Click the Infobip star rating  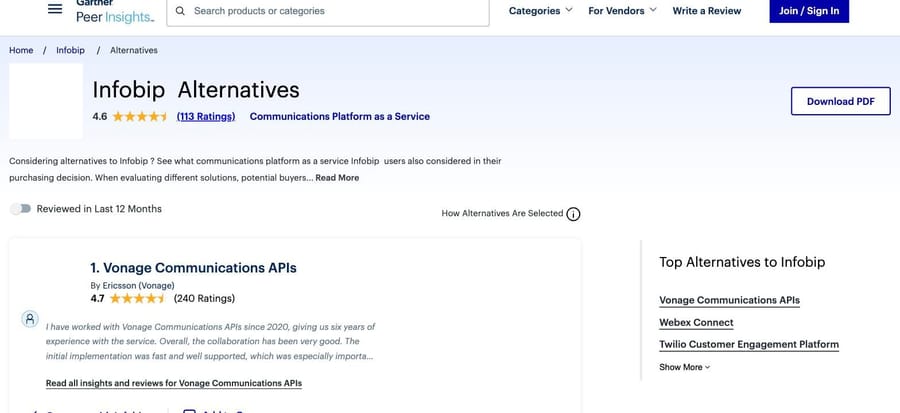pyautogui.click(x=139, y=116)
